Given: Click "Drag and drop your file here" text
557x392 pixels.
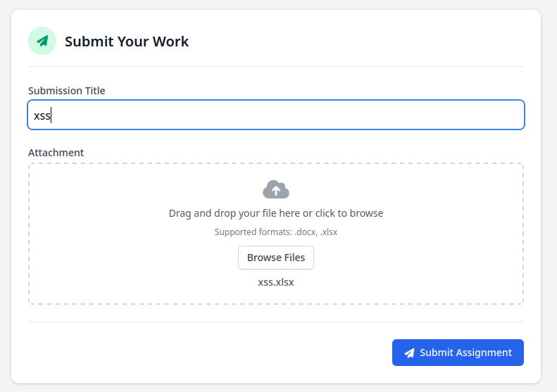Looking at the screenshot, I should point(234,213).
